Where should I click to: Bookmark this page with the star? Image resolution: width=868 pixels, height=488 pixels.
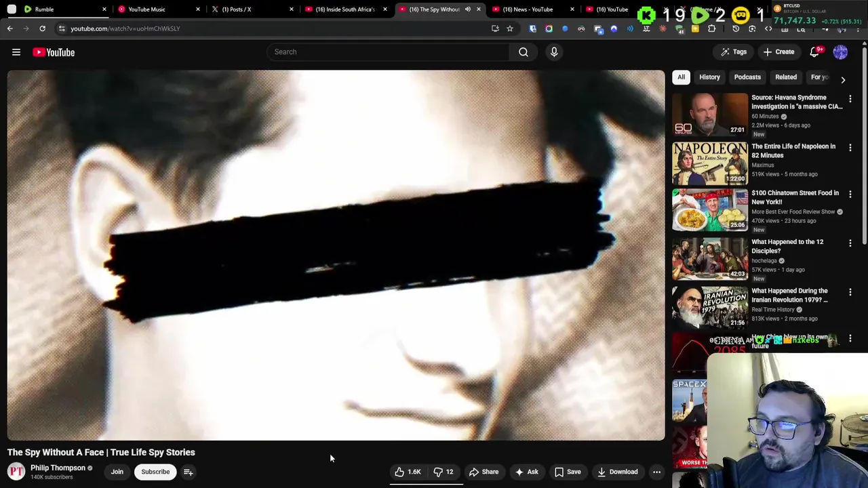click(x=510, y=28)
